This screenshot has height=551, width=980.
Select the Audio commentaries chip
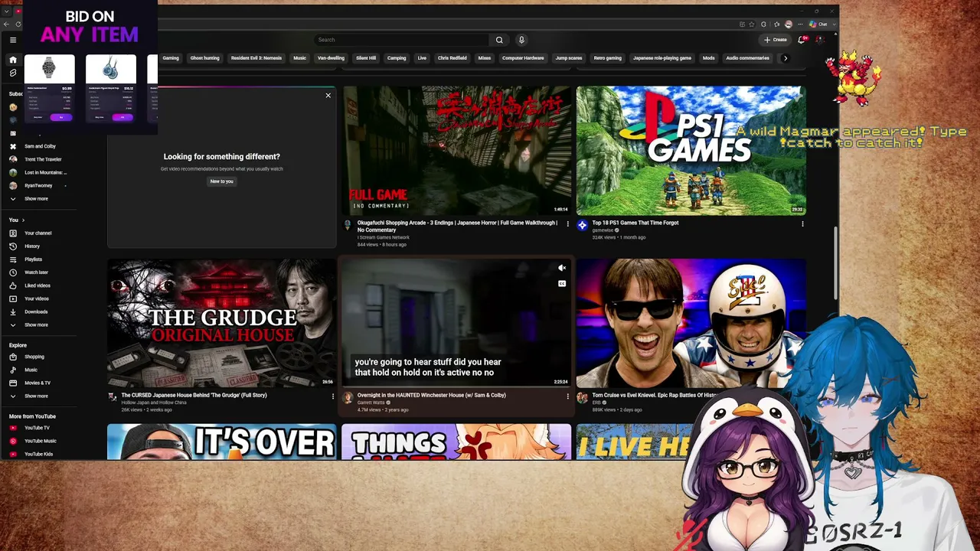[748, 58]
